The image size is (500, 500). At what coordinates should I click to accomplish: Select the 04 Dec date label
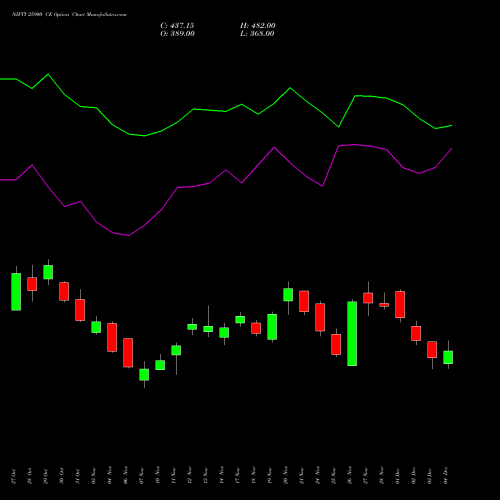(445, 476)
